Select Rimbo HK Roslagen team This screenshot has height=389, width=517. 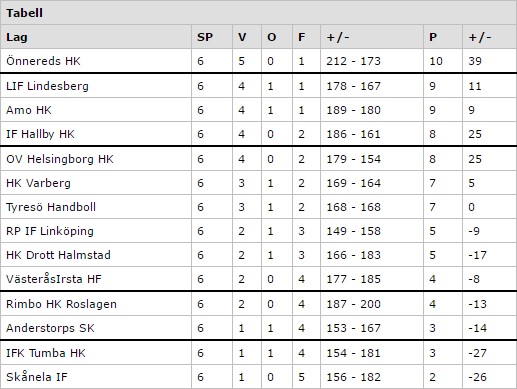[x=61, y=304]
